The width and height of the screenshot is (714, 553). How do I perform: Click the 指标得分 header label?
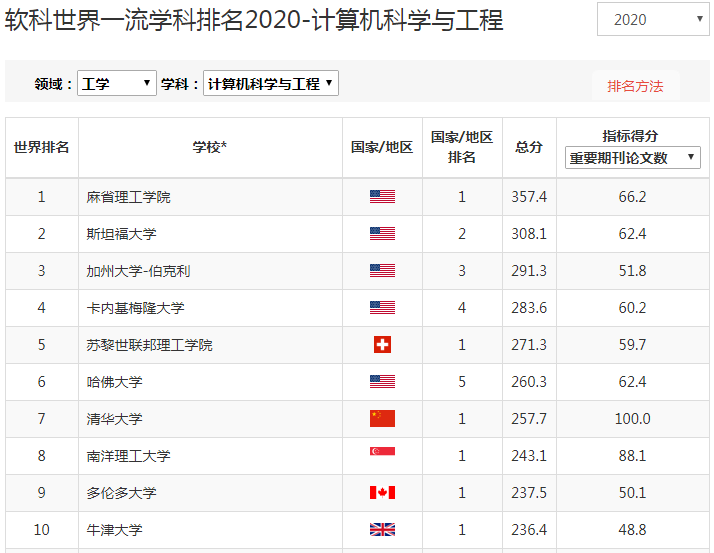pos(630,135)
